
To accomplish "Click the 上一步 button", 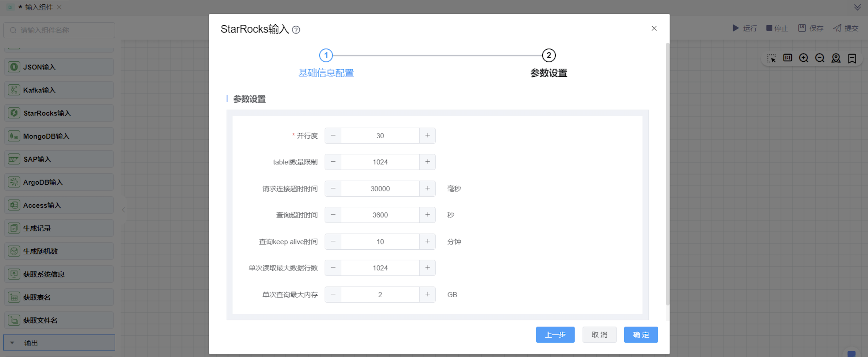I will [x=555, y=334].
